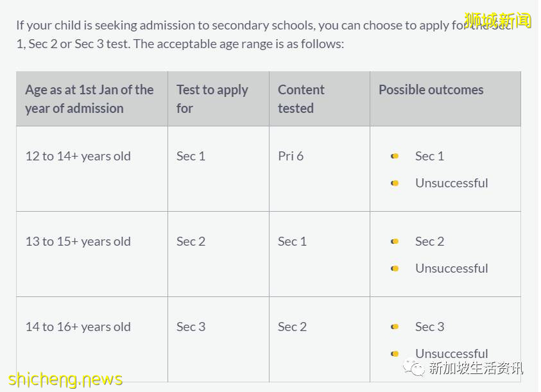Click the "13 to 15+ years old" cell
541x392 pixels.
pos(78,241)
